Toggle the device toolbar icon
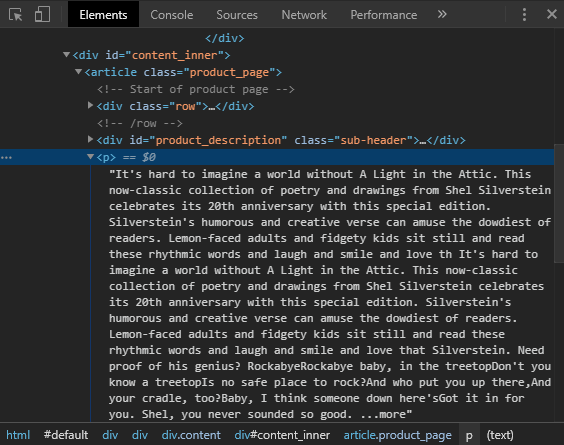The image size is (564, 445). 42,15
